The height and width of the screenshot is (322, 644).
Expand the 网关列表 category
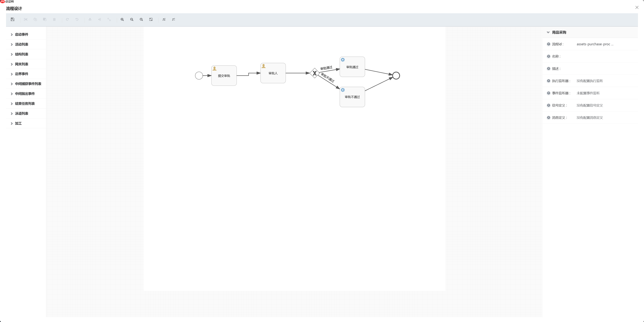point(21,64)
